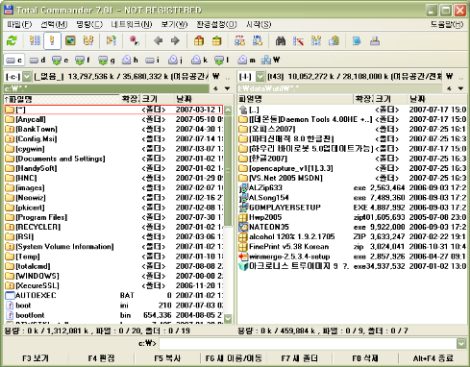Click the unpack files archive icon
The height and width of the screenshot is (367, 470).
[217, 41]
